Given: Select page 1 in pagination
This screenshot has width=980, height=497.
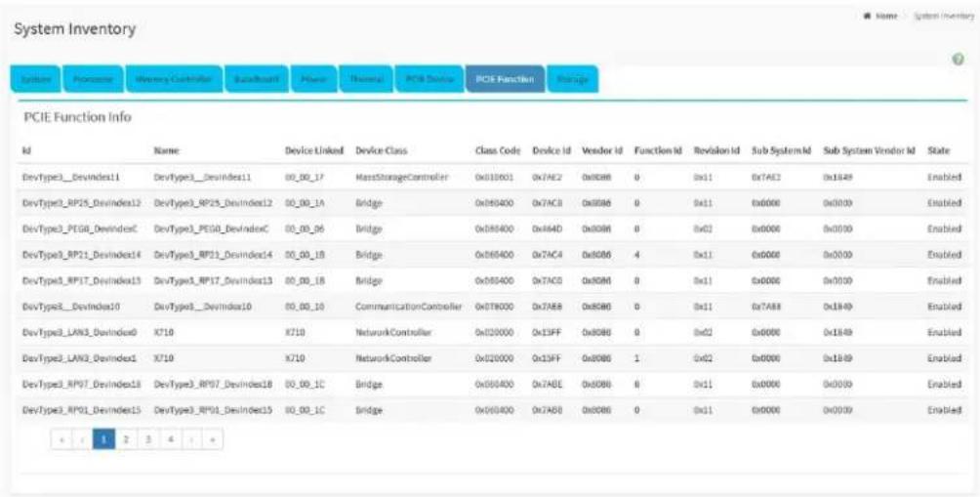Looking at the screenshot, I should tap(103, 439).
